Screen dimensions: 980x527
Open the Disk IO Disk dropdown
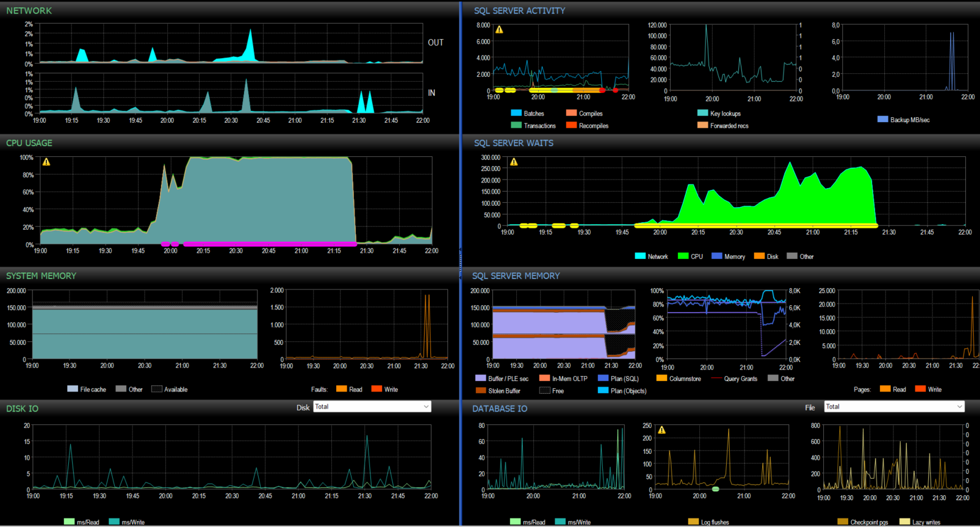tap(372, 407)
